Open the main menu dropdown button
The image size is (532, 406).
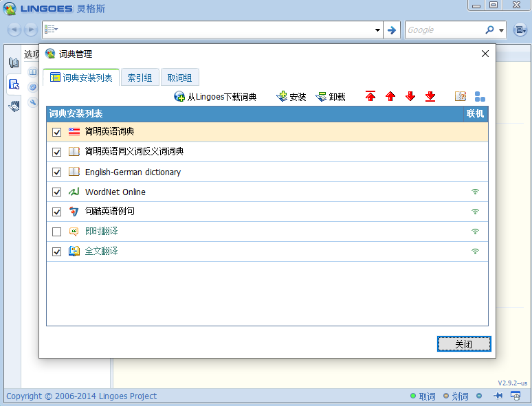point(520,30)
